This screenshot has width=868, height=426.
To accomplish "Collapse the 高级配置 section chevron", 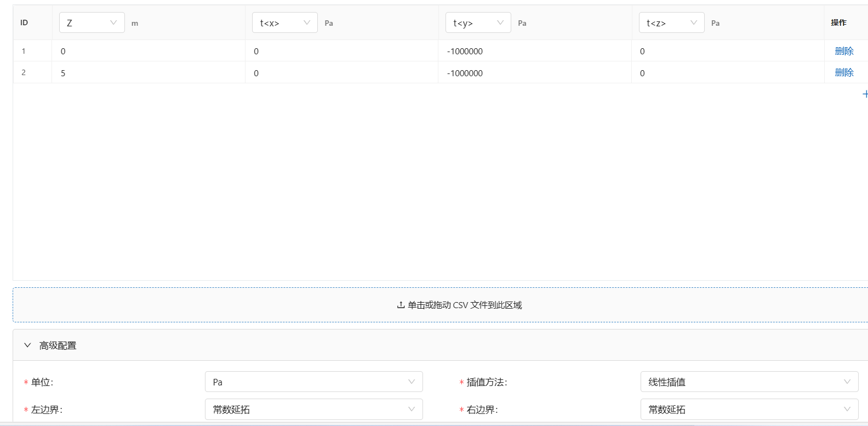I will 27,345.
